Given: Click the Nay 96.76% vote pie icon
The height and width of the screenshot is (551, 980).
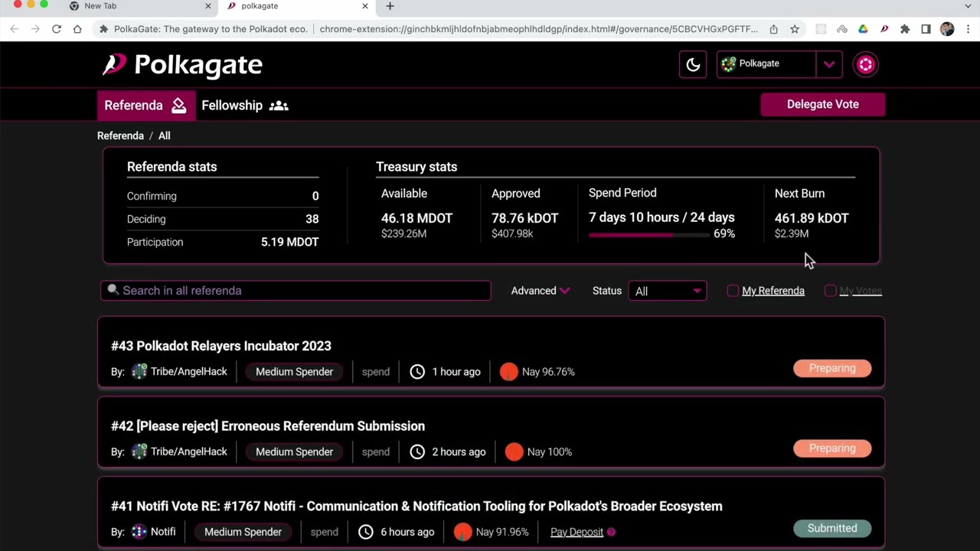Looking at the screenshot, I should [x=508, y=372].
